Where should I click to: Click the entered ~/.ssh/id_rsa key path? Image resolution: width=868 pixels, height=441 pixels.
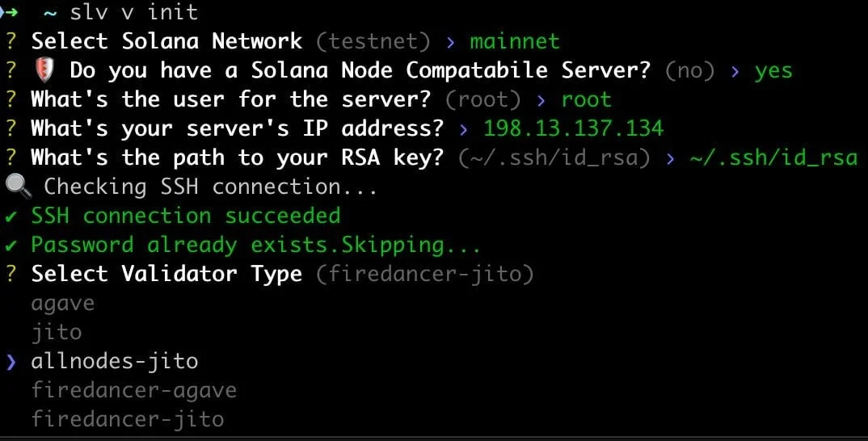click(x=773, y=158)
